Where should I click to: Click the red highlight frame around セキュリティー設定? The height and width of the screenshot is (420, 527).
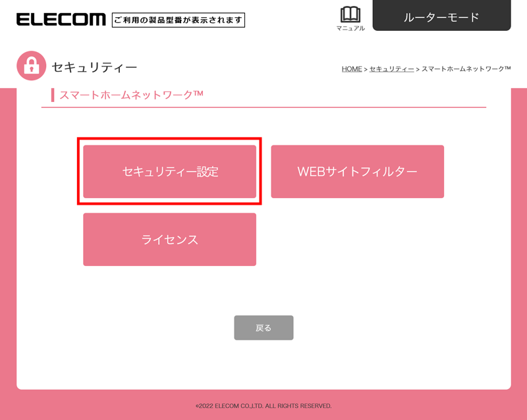point(169,139)
